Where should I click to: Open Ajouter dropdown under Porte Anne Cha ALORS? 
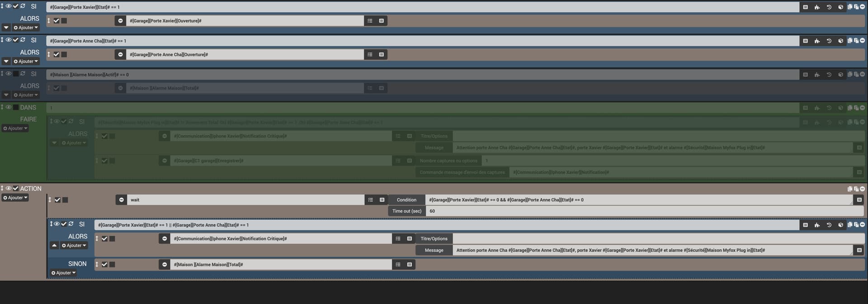26,61
